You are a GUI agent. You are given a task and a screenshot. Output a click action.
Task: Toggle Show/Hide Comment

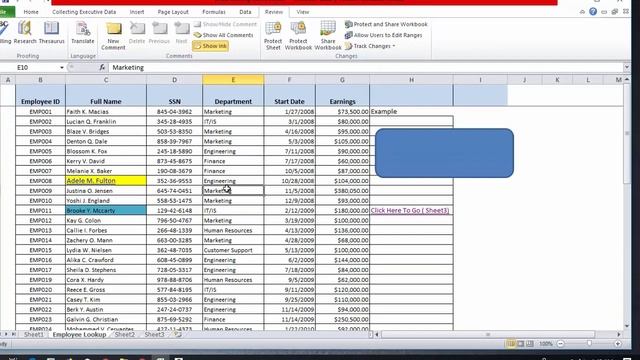pos(225,24)
